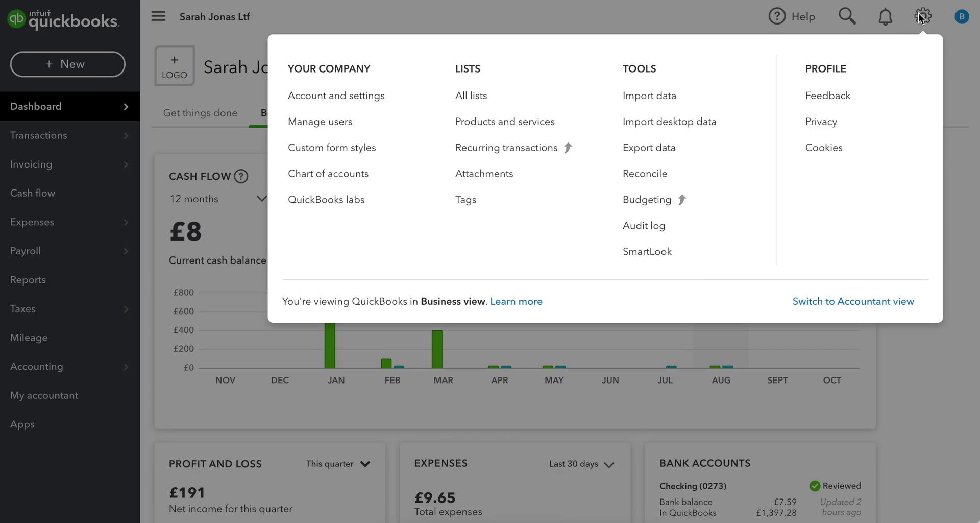This screenshot has width=980, height=523.
Task: Select Import data tool
Action: point(649,96)
